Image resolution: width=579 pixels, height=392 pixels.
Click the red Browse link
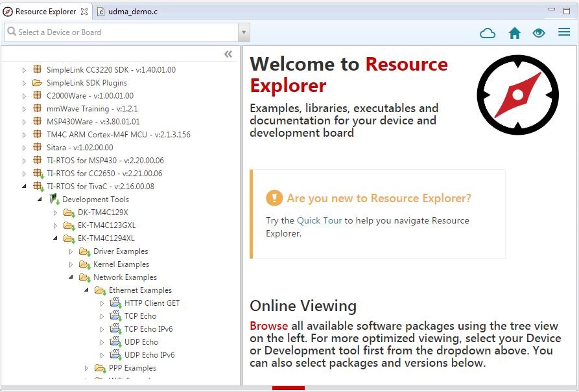tap(268, 325)
